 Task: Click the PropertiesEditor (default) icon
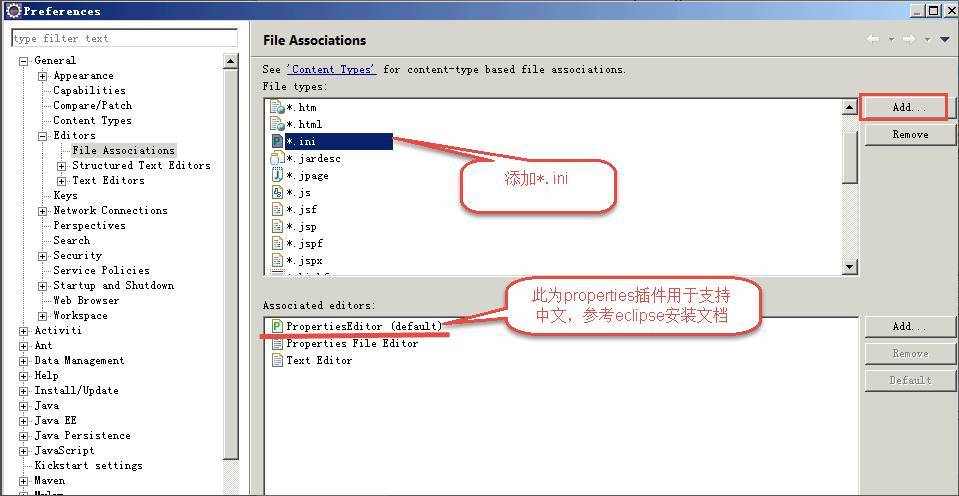(x=277, y=326)
